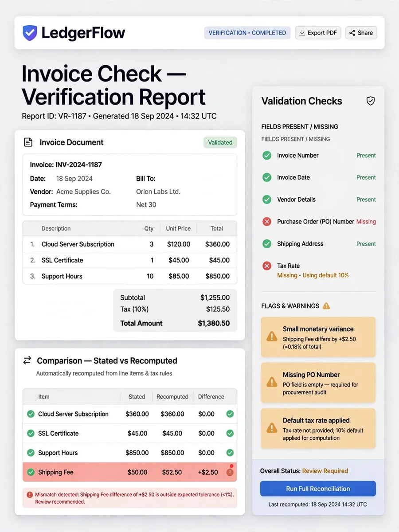Click the Tax rate not provided warning description
The width and height of the screenshot is (399, 532).
pyautogui.click(x=323, y=434)
